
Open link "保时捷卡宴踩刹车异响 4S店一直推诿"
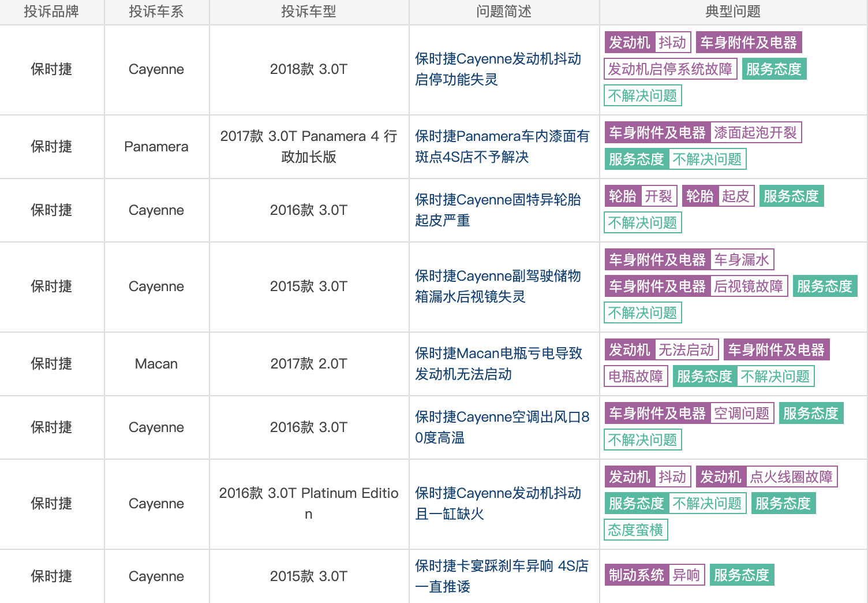502,576
